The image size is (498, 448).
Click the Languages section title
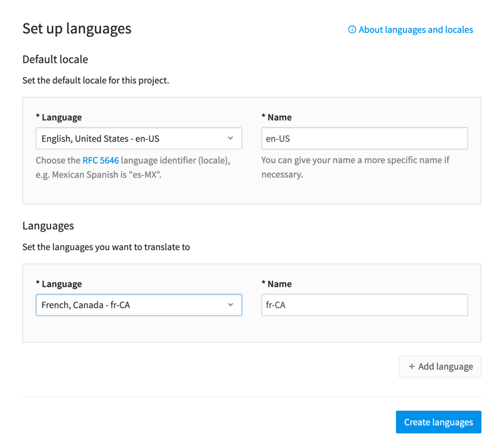48,225
